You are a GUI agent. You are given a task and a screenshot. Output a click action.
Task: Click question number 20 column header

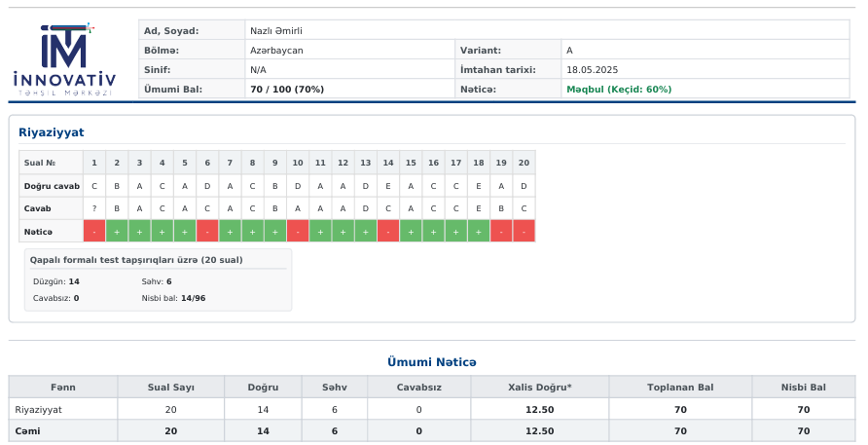click(524, 163)
